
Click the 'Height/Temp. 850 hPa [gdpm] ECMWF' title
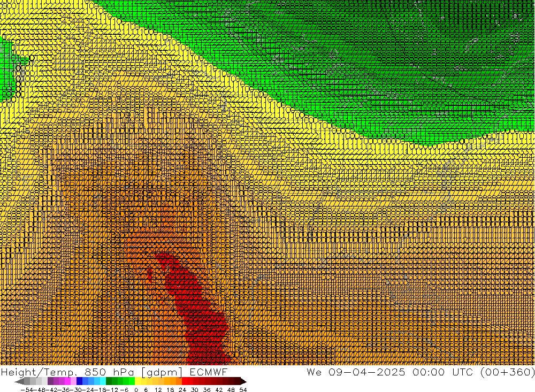click(114, 372)
